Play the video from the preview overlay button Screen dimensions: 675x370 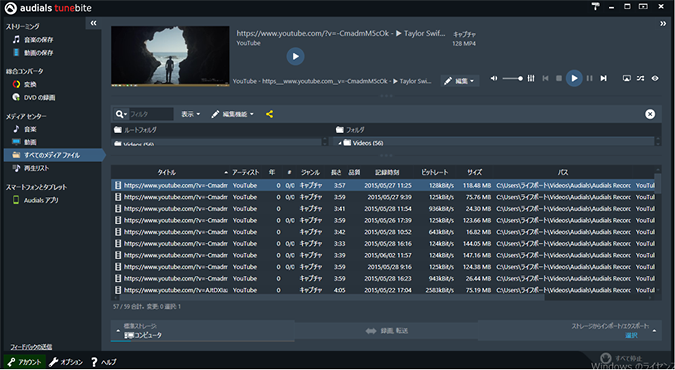tap(295, 56)
